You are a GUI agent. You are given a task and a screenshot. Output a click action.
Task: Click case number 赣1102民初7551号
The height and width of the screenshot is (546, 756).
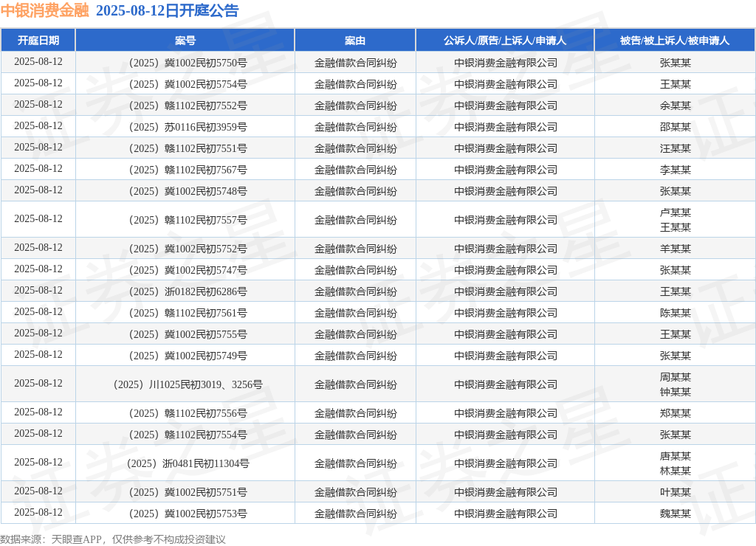point(188,148)
